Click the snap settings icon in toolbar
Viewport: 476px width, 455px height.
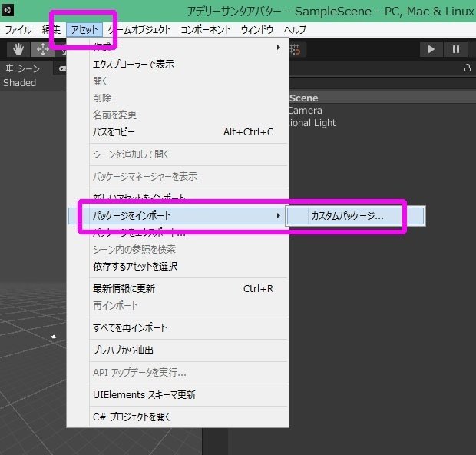(x=295, y=49)
